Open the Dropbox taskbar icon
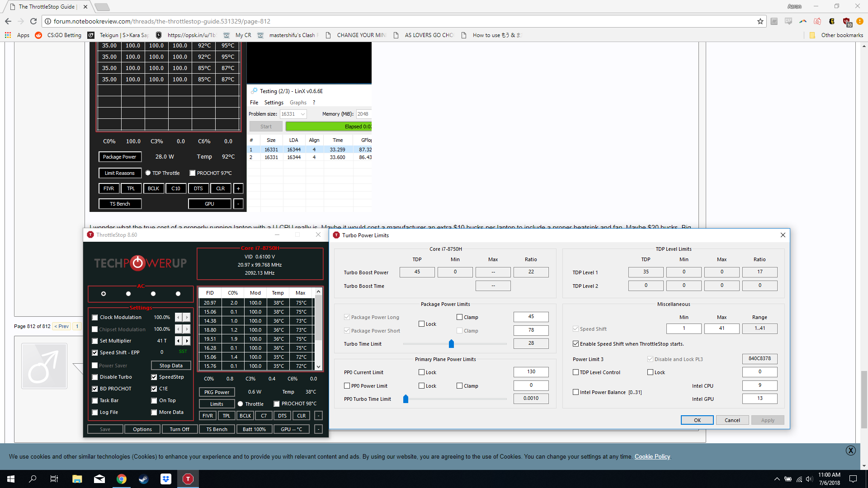 [x=166, y=479]
